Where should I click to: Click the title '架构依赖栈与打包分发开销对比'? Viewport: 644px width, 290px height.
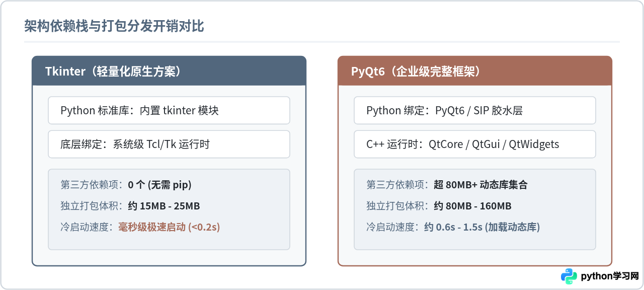(x=114, y=26)
